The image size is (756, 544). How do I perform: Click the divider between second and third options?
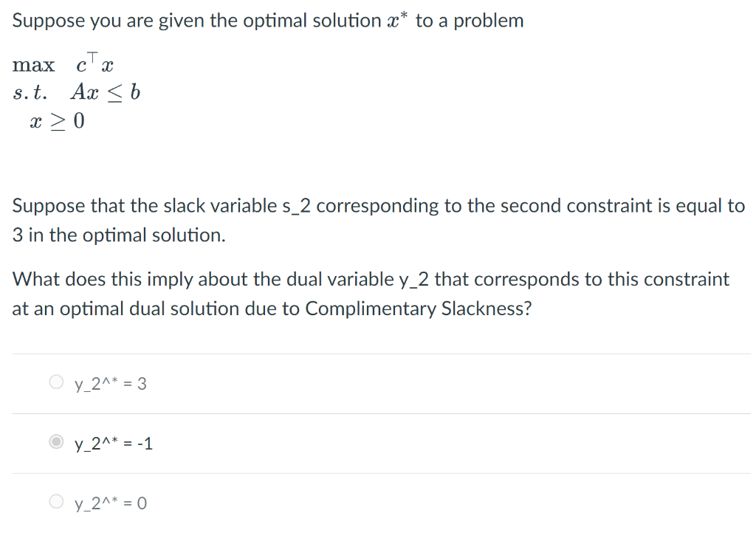(378, 472)
